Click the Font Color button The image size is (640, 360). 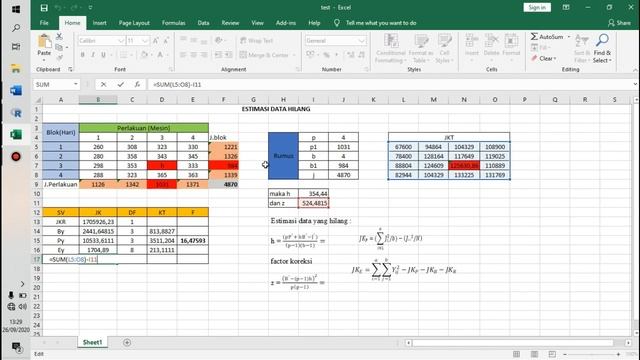coord(160,55)
